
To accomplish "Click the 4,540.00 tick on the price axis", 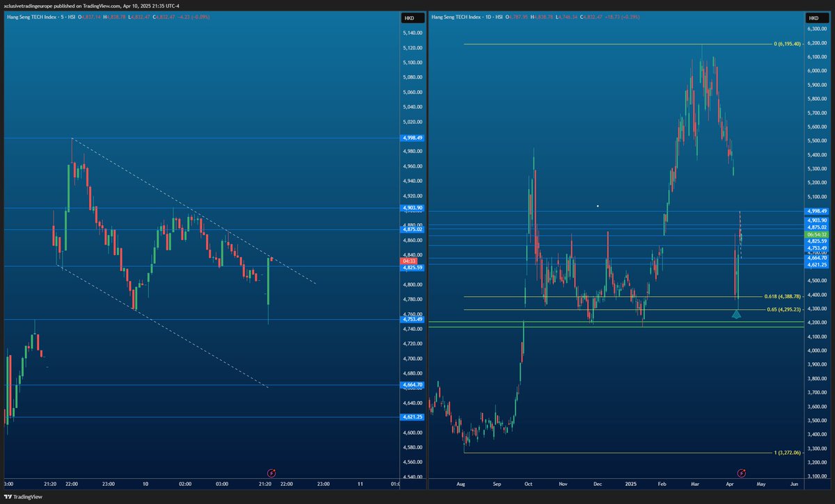I will coord(413,477).
